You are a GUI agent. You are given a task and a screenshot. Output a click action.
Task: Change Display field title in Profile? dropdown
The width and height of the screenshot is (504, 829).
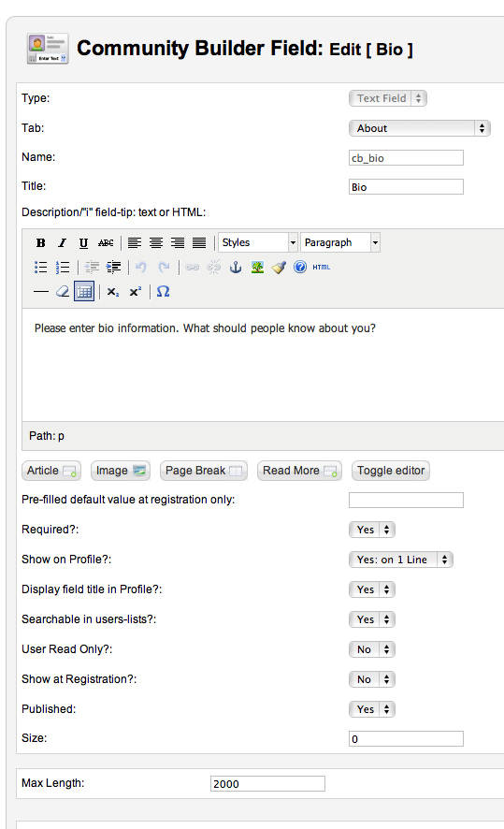click(x=372, y=589)
